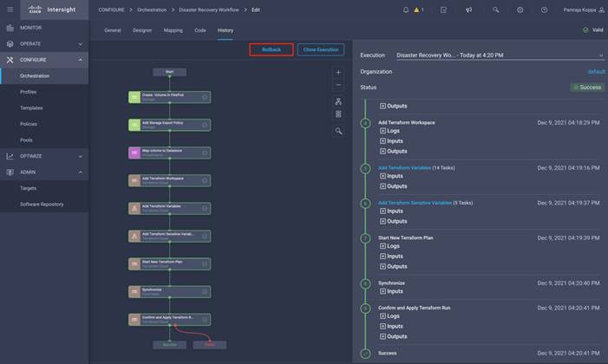Expand Outputs under Add Terraform Workspace
The height and width of the screenshot is (364, 608).
pyautogui.click(x=394, y=151)
